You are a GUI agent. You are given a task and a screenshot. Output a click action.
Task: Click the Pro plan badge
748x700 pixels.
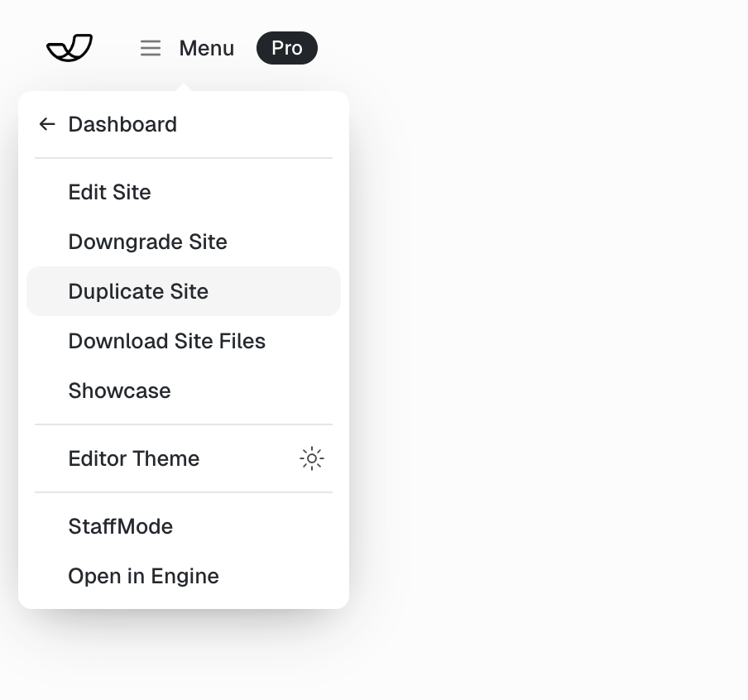[x=286, y=49]
